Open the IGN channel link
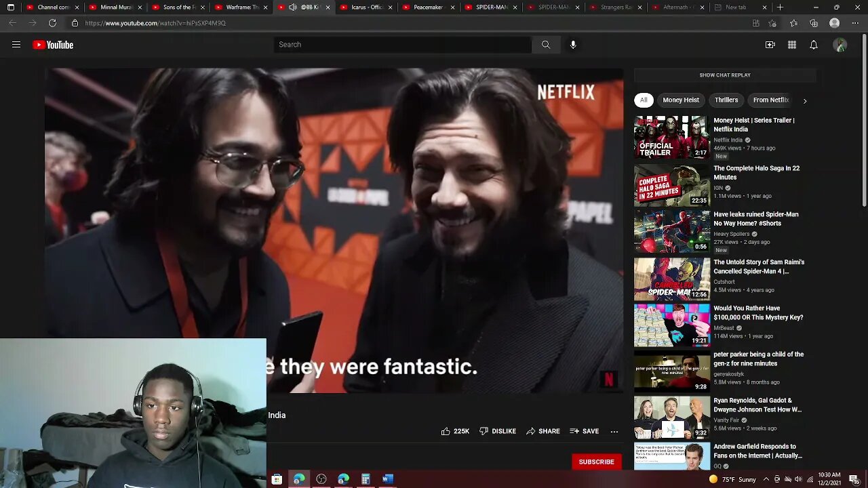This screenshot has width=868, height=488. pyautogui.click(x=718, y=188)
